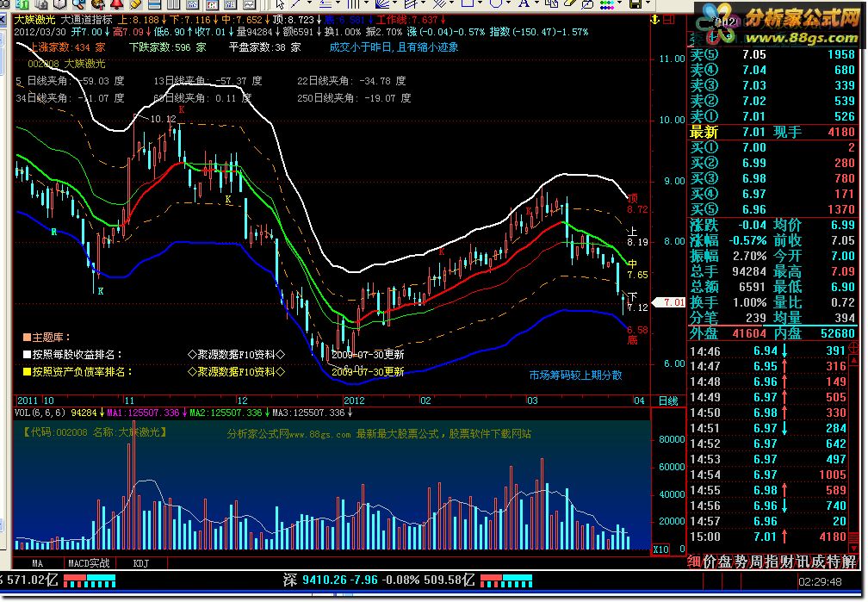Open dropdown arrow beside color palette
This screenshot has width=868, height=602.
619,3
